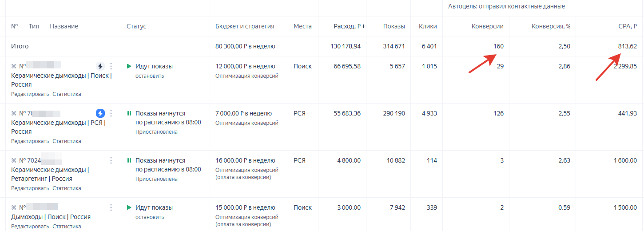Click the grey lightning icon on Керамические дымоходы Поиск campaign
Viewport: 644px width, 231px height.
pyautogui.click(x=100, y=66)
